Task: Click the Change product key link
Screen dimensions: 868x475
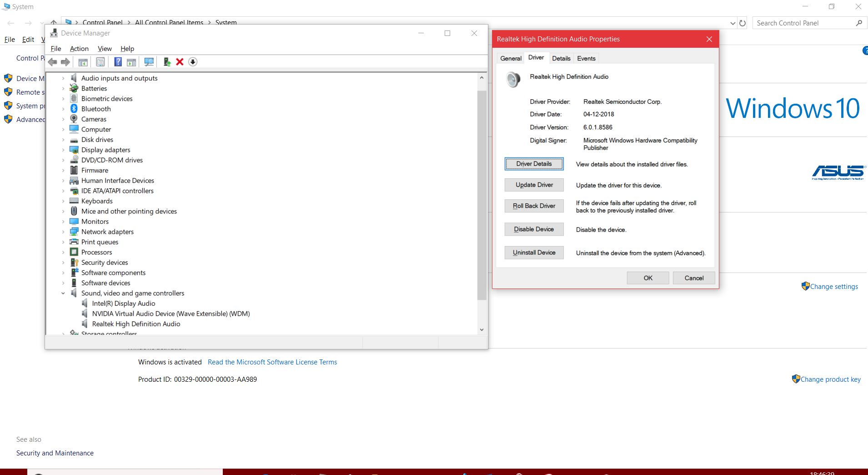Action: [831, 379]
